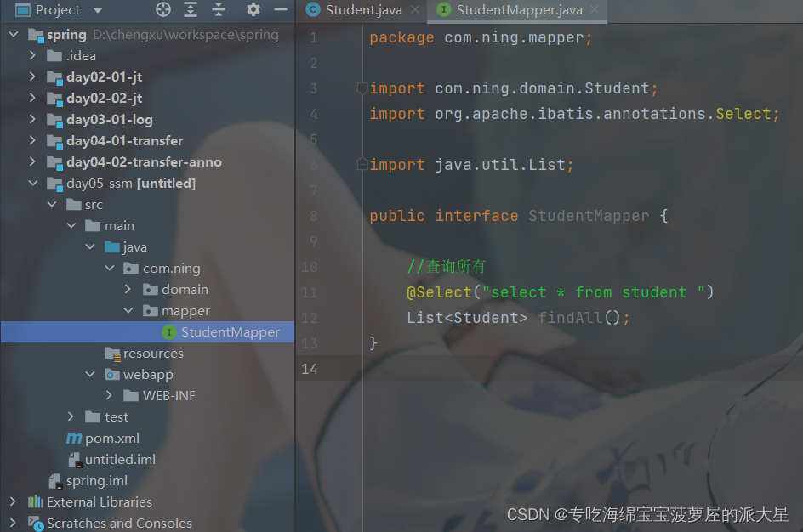
Task: Expand Scratches and Consoles node
Action: pyautogui.click(x=14, y=523)
